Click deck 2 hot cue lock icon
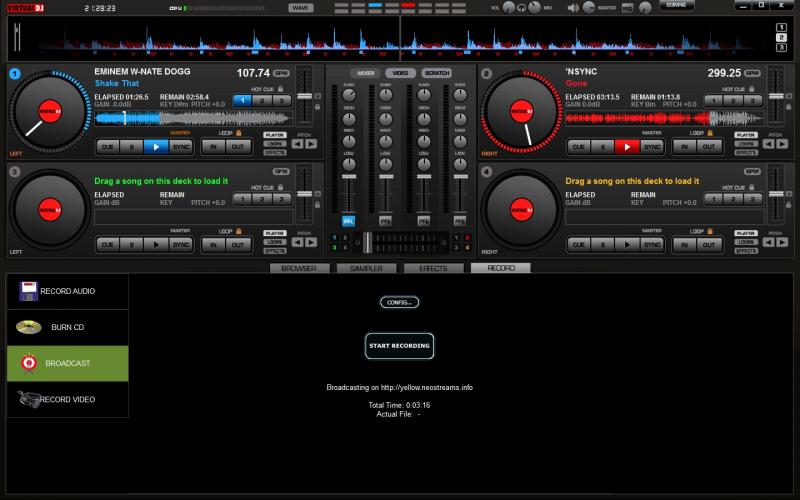800x500 pixels. point(752,89)
